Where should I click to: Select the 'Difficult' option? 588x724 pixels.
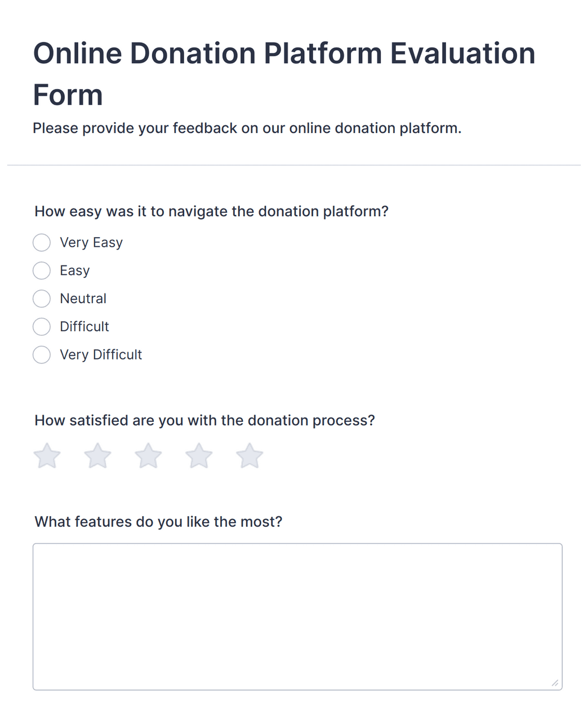point(42,327)
